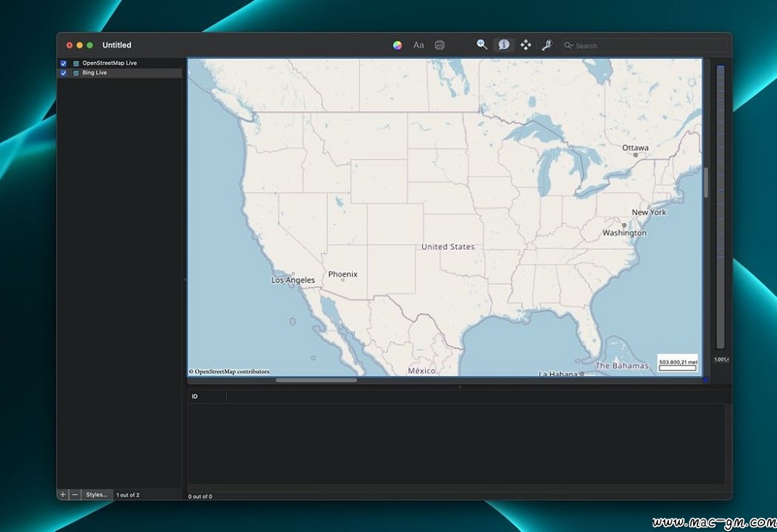Click the 'New York' city label
Screen dimensions: 777x532
tap(649, 212)
